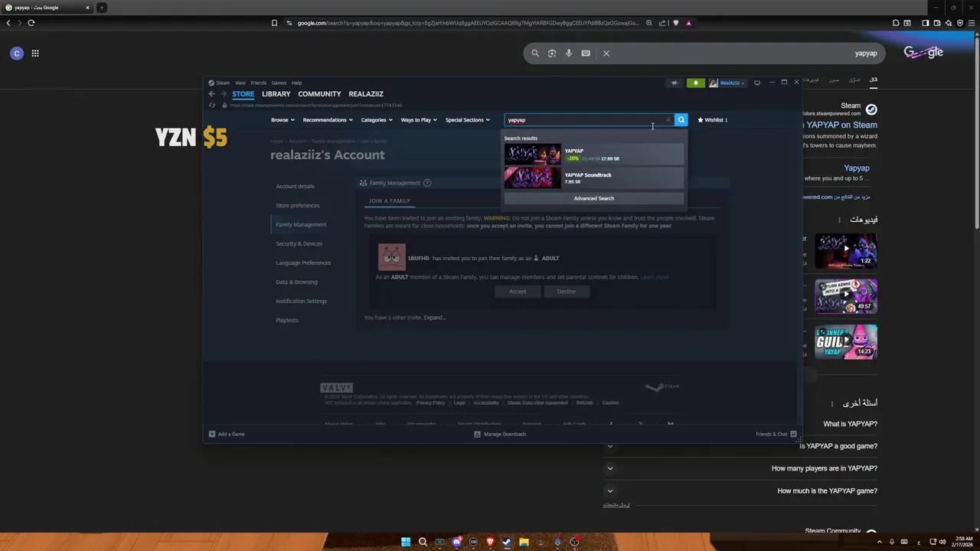980x551 pixels.
Task: Switch to the COMMUNITY tab
Action: tap(319, 94)
